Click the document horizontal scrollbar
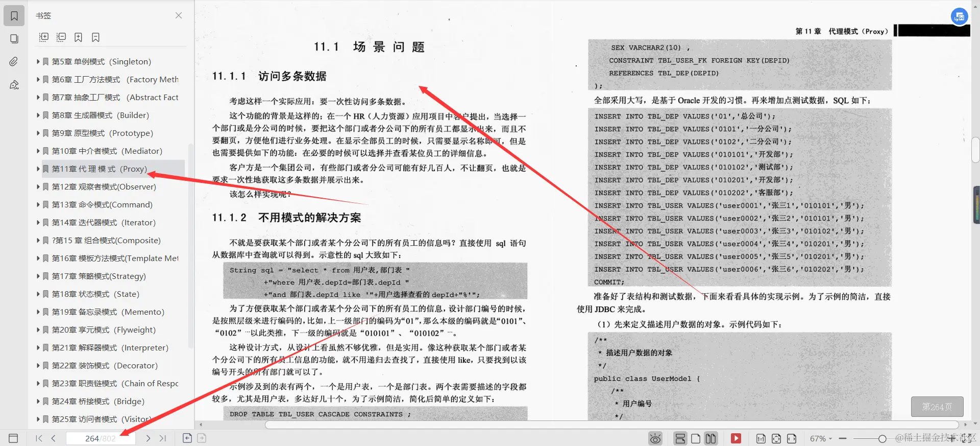Image resolution: width=980 pixels, height=446 pixels. [611, 425]
